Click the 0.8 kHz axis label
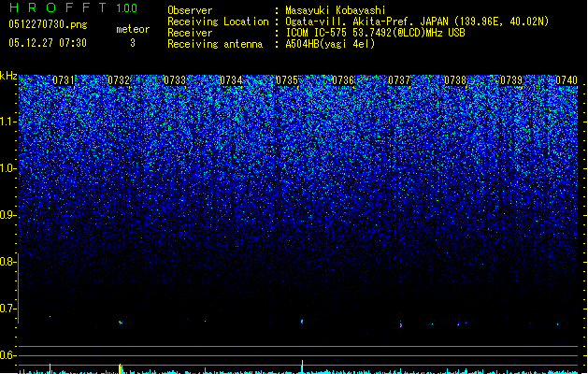Viewport: 588px width, 374px height. pos(7,262)
